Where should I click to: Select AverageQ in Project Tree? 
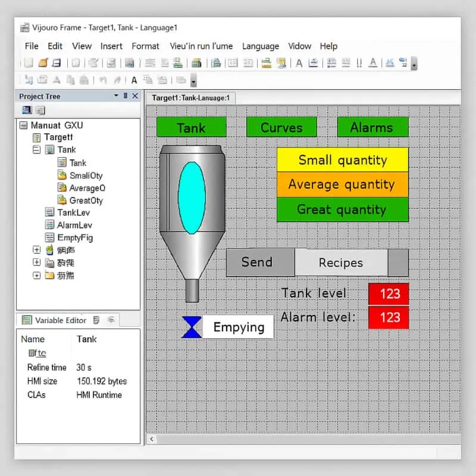pos(87,188)
